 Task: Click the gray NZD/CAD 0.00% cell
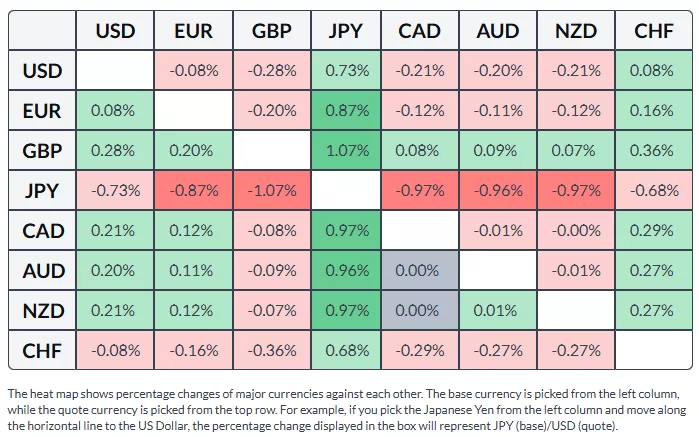click(x=420, y=311)
